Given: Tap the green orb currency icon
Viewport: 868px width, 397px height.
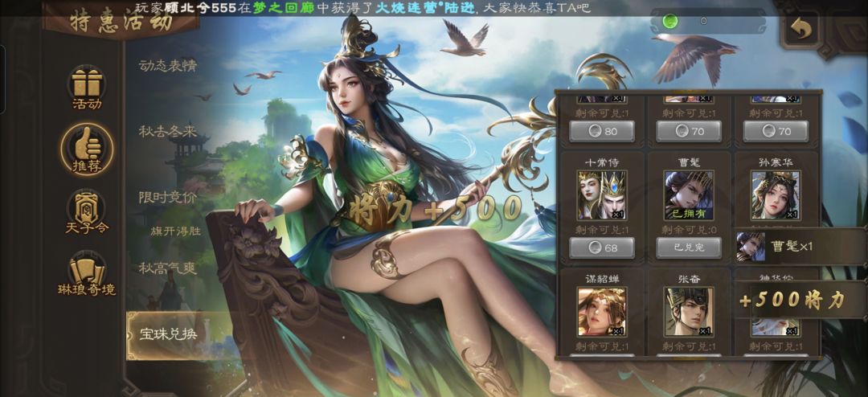Looking at the screenshot, I should coord(671,21).
